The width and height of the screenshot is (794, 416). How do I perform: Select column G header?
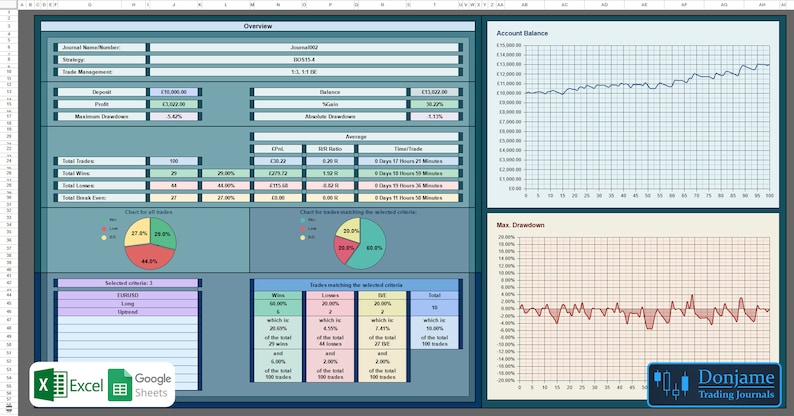point(90,5)
